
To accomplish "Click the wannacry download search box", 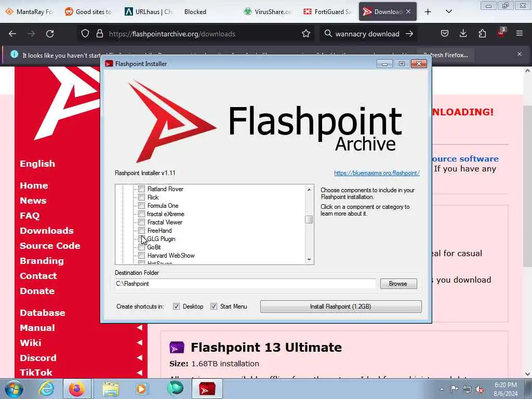I will pos(367,34).
